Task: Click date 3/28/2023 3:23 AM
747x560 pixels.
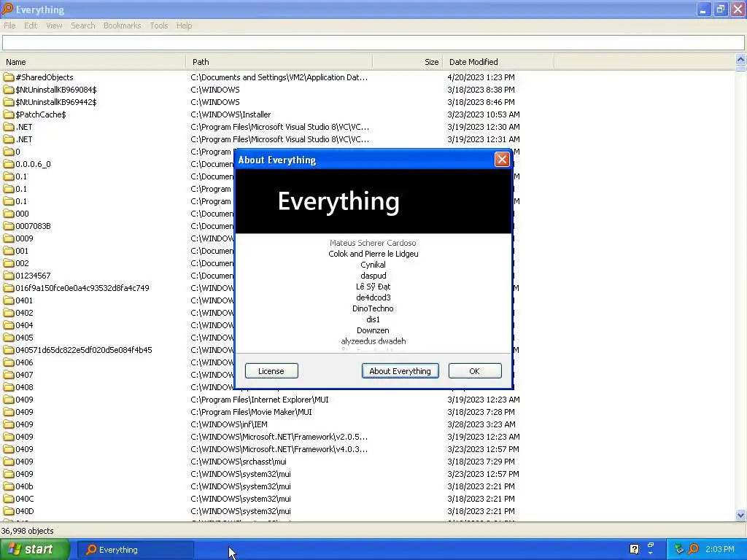Action: [481, 424]
